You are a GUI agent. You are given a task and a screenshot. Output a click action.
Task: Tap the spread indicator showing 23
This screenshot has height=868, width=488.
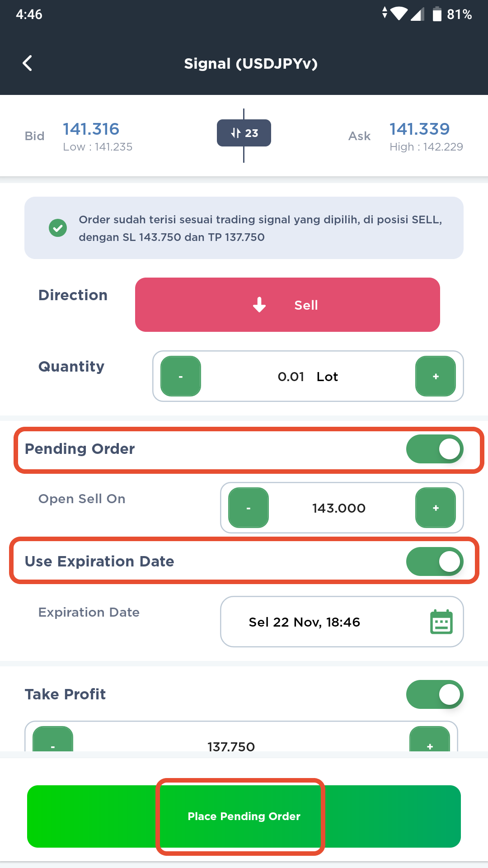click(244, 133)
